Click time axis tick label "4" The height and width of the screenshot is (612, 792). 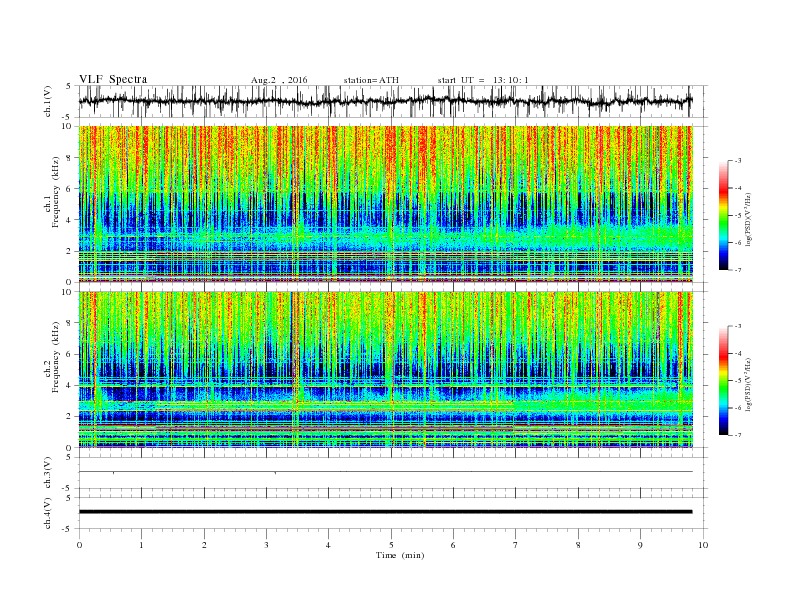[328, 545]
